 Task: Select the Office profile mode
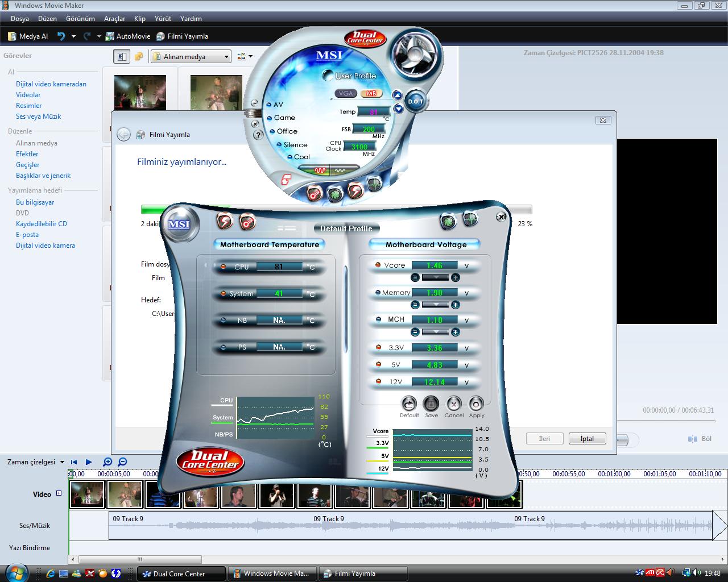[x=284, y=131]
